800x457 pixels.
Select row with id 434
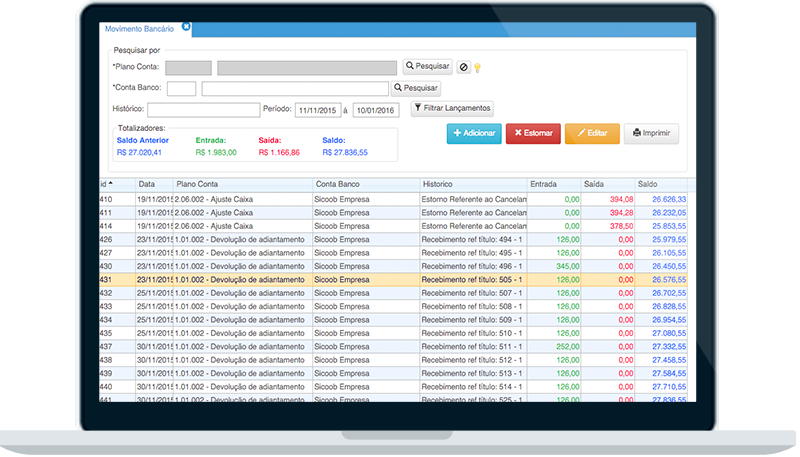tap(393, 320)
